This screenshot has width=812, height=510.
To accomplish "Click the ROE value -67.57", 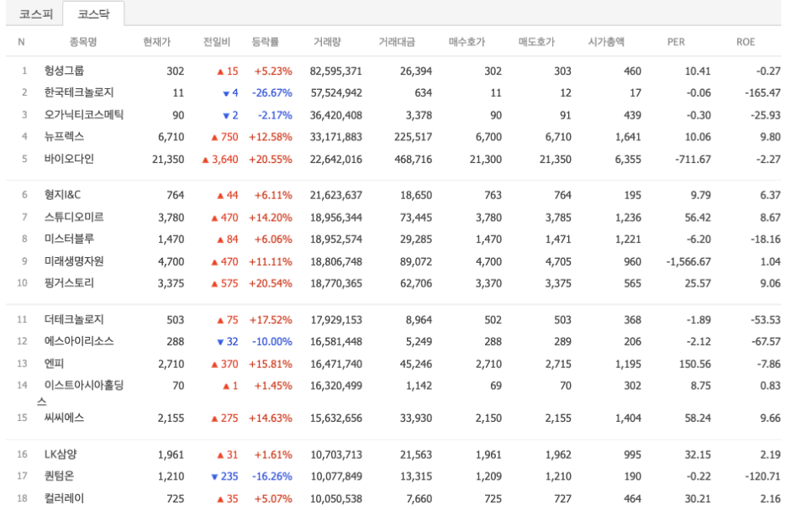I will (766, 342).
